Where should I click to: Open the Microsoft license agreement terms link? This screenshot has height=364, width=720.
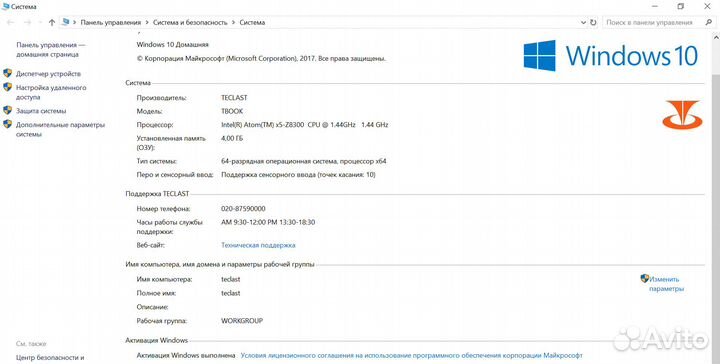[x=411, y=355]
